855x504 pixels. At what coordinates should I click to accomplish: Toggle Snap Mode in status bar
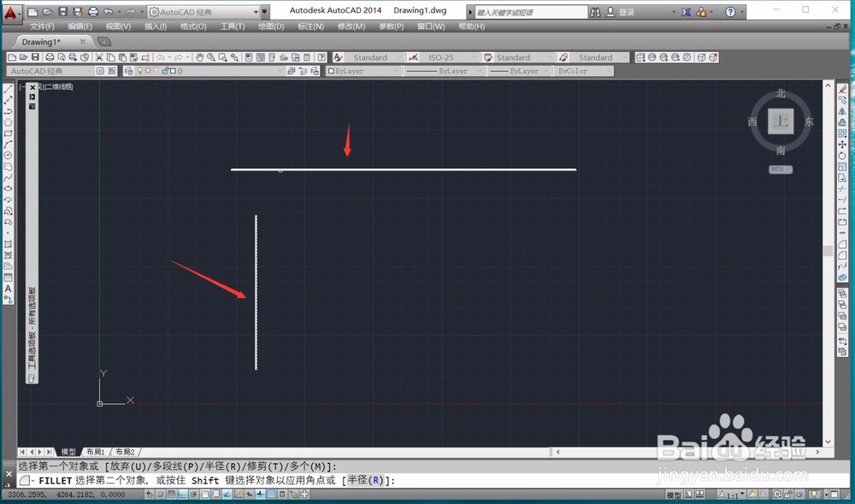(x=161, y=495)
